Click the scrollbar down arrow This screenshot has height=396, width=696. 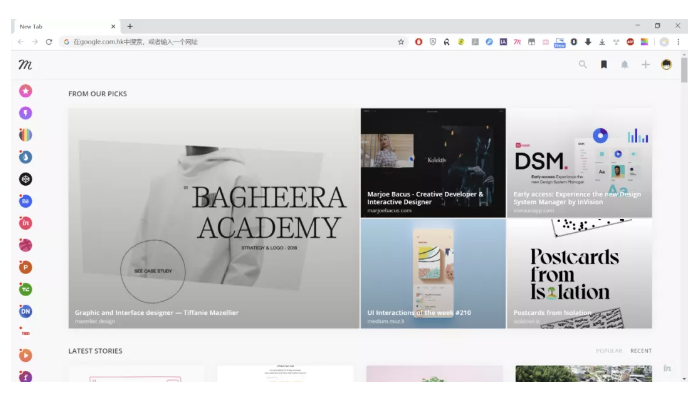[x=684, y=378]
